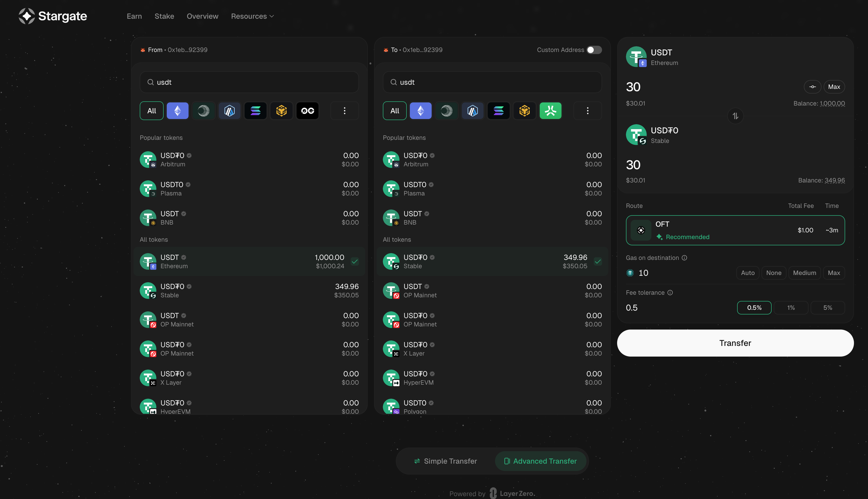Enable the Custom Address toggle
Viewport: 868px width, 499px height.
pyautogui.click(x=594, y=50)
